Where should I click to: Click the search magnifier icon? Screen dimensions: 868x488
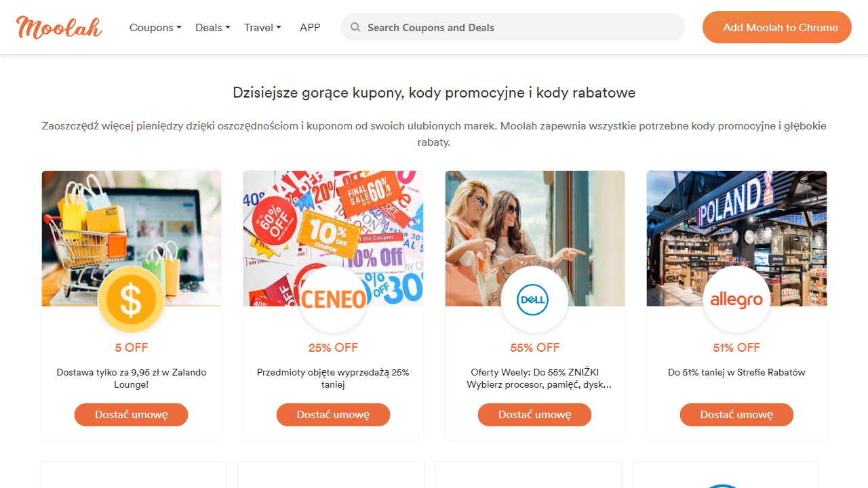[355, 27]
